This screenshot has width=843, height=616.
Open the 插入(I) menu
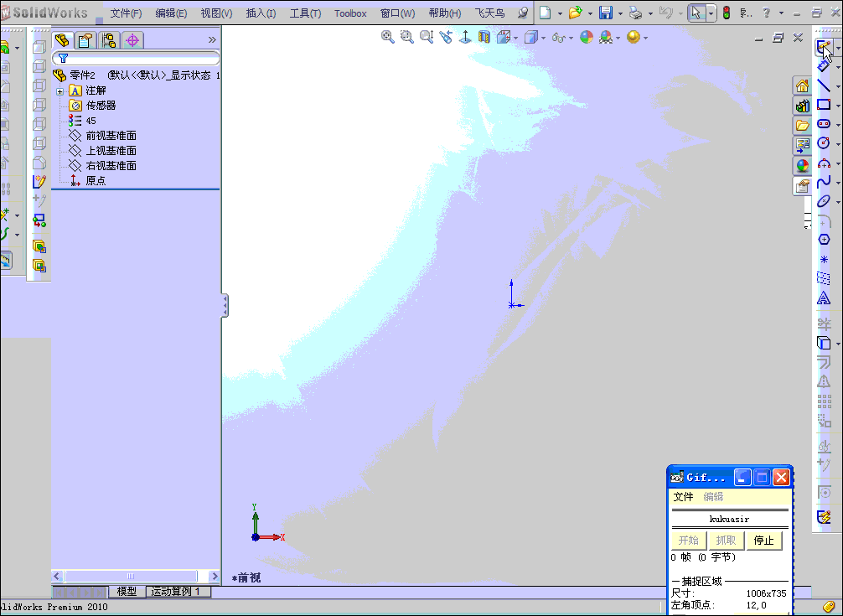coord(261,13)
